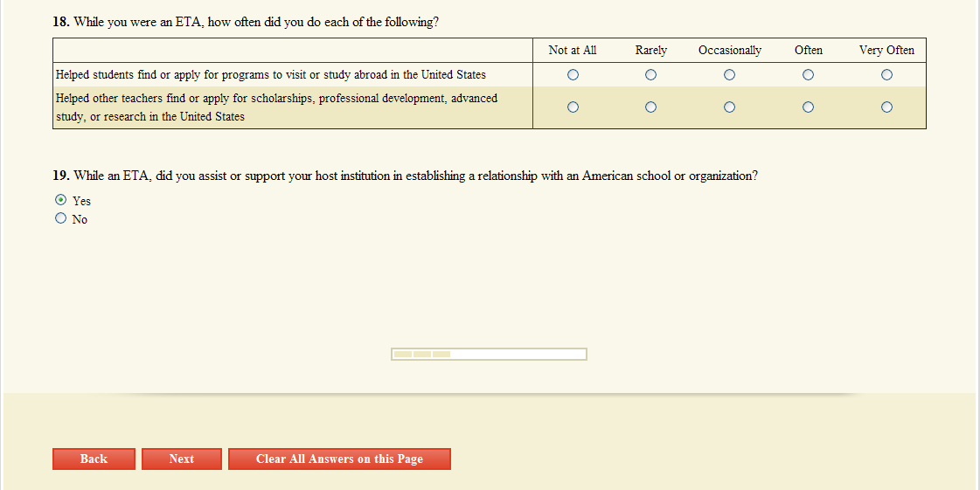
Task: Select 'Occasionally' for helped students row
Action: pyautogui.click(x=729, y=75)
